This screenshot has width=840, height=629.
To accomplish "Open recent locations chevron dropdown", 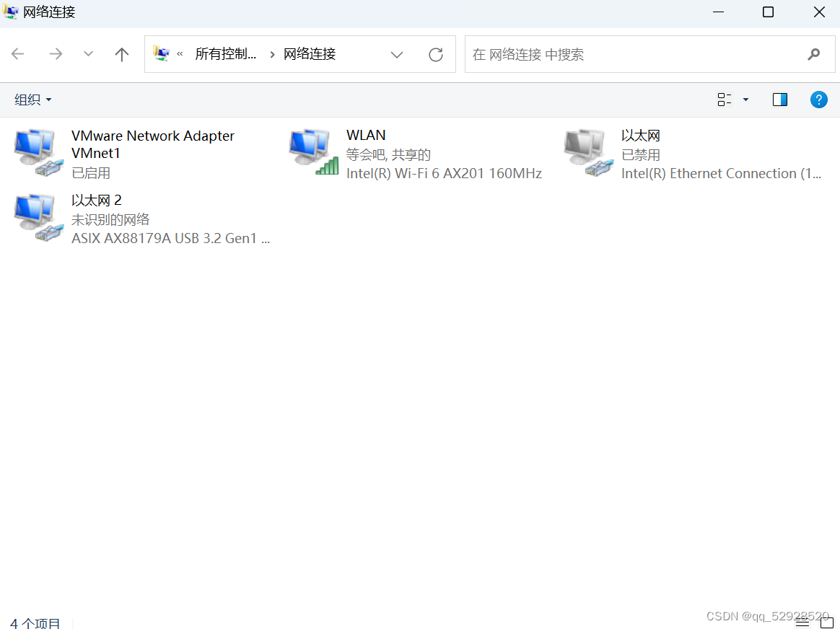I will [88, 54].
